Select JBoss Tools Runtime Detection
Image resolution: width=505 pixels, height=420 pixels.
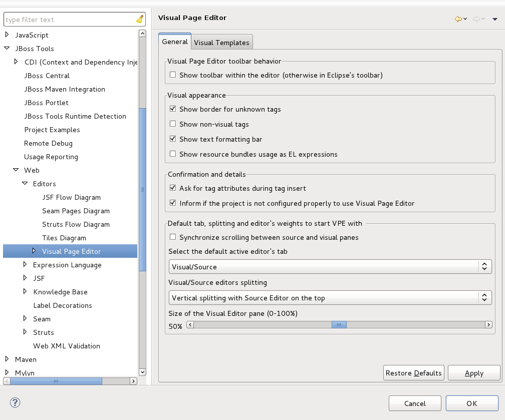tap(75, 116)
